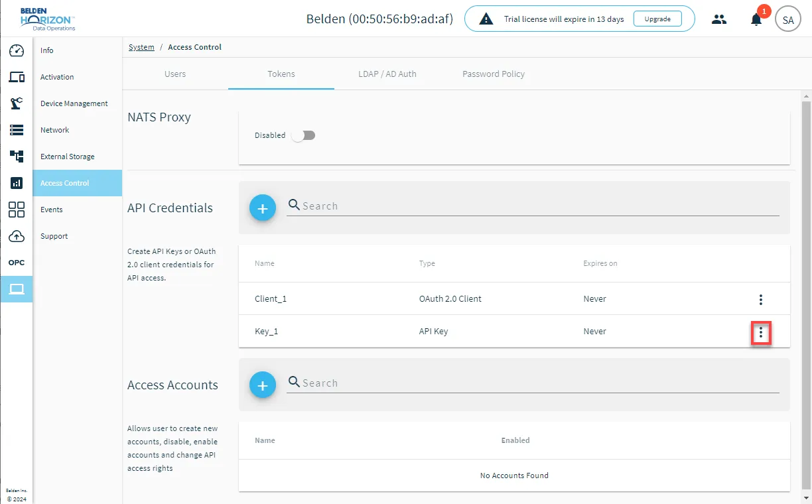Click the OPC sidebar icon

(x=17, y=263)
